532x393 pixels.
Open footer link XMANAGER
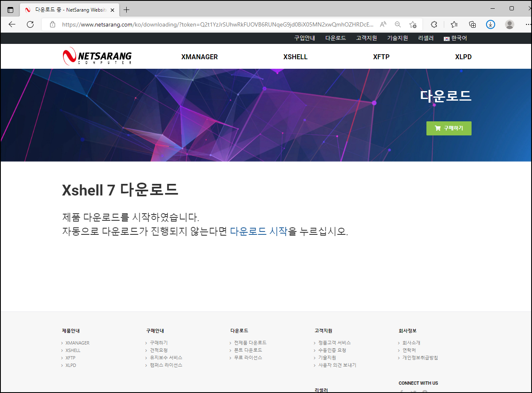click(77, 343)
